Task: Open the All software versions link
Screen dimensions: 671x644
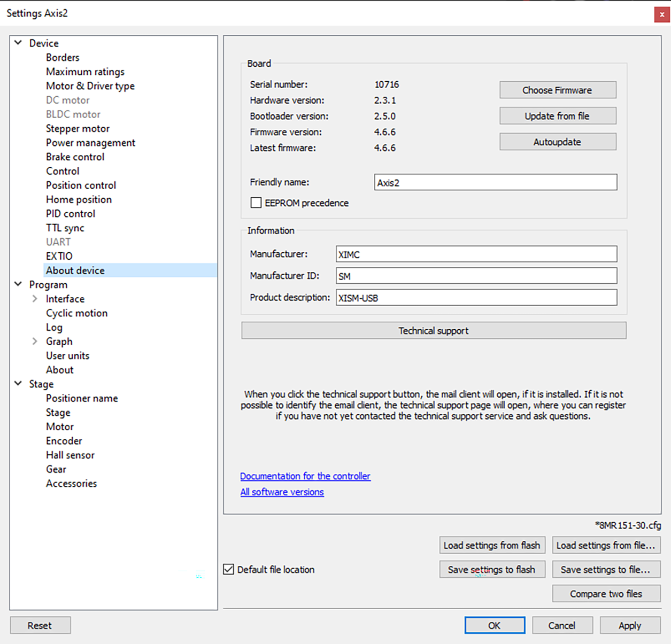Action: pyautogui.click(x=282, y=492)
